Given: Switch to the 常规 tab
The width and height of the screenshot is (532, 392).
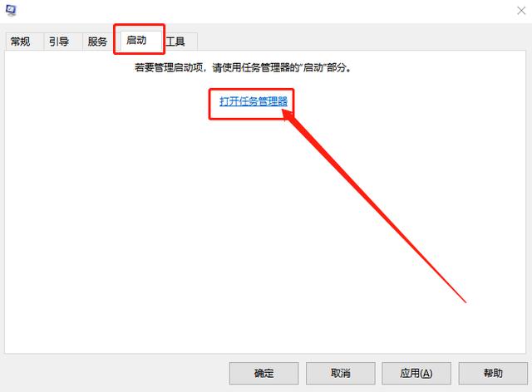Looking at the screenshot, I should tap(20, 42).
